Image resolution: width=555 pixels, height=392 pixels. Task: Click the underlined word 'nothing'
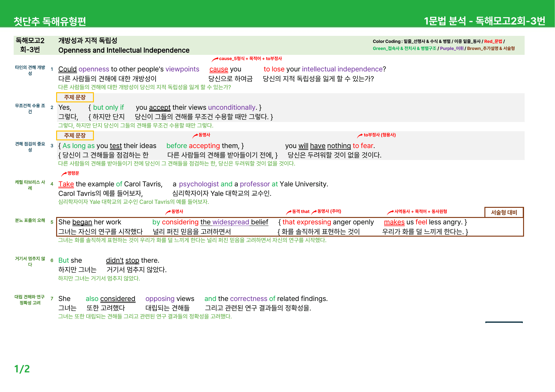tap(339, 146)
